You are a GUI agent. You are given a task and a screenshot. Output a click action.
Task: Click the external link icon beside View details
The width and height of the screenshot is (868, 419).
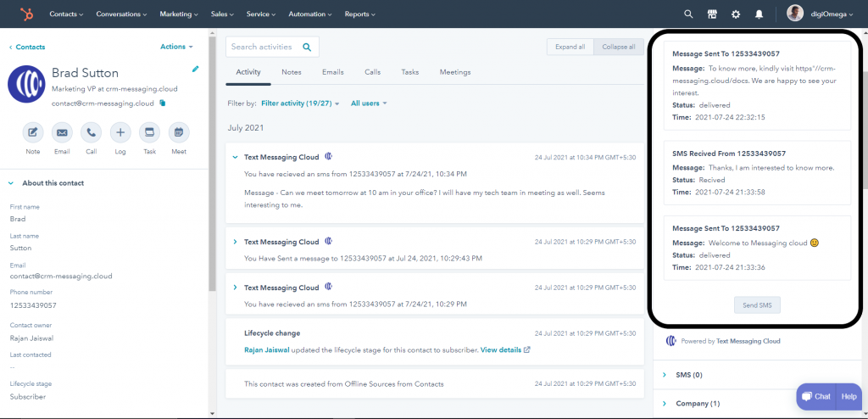pos(527,350)
